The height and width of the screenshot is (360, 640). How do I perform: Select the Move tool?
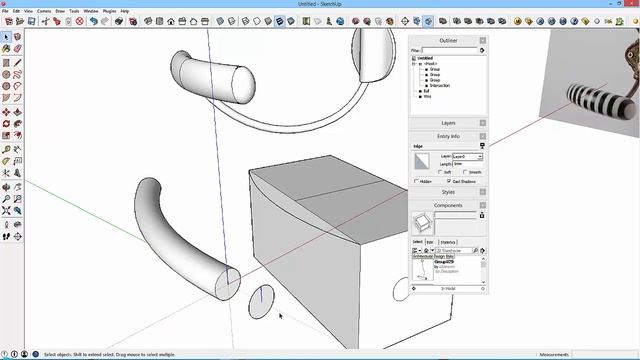point(6,112)
